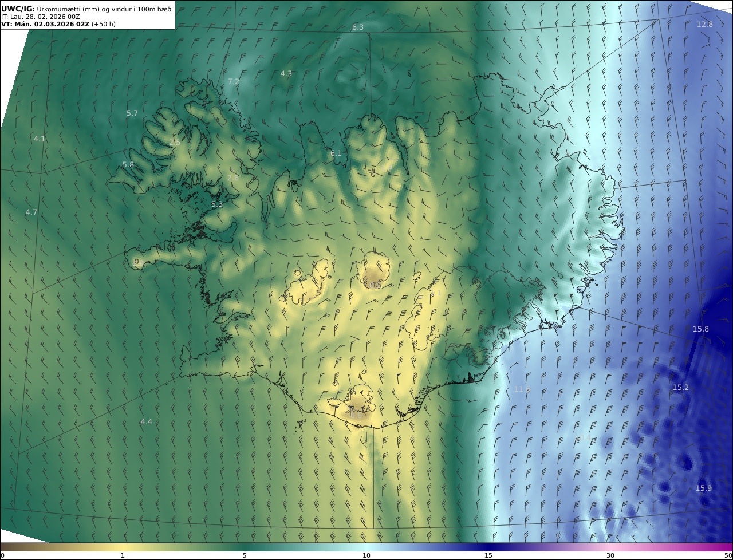Click the colorbar tick label 30

610,555
